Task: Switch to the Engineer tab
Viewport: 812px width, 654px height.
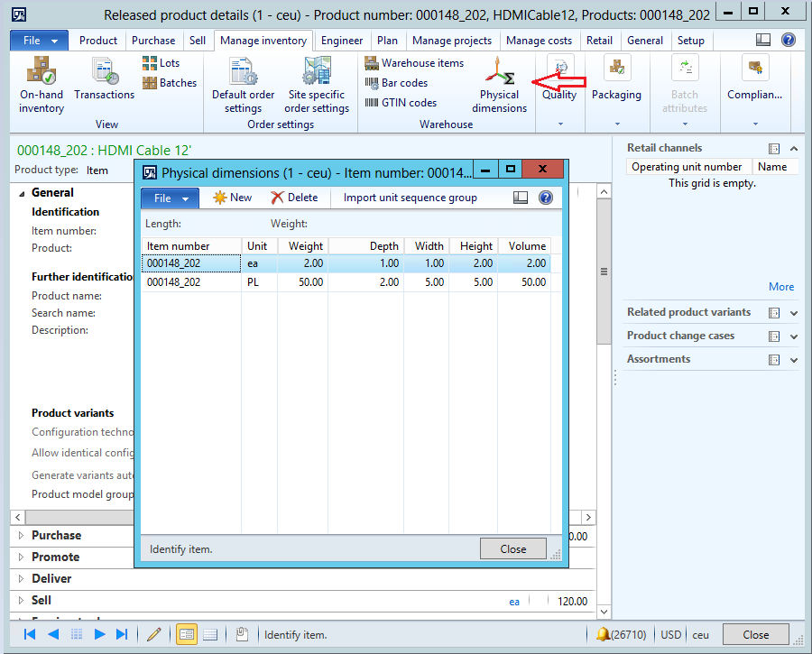Action: 342,41
